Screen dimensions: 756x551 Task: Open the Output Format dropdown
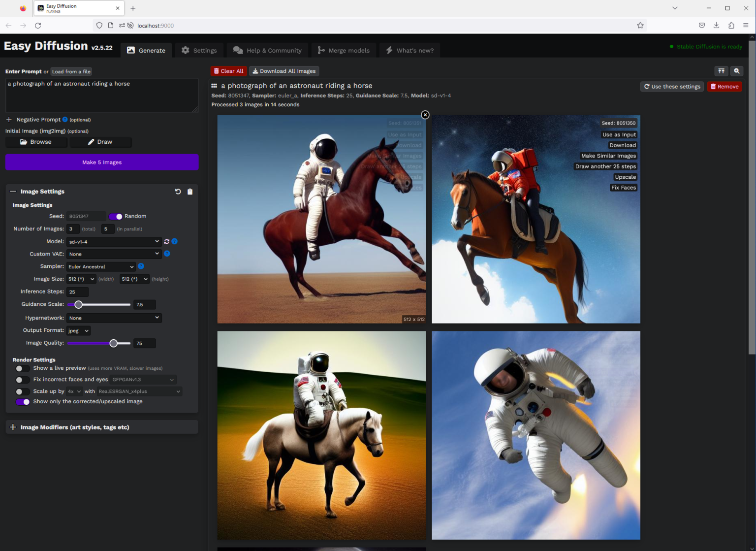(x=79, y=331)
